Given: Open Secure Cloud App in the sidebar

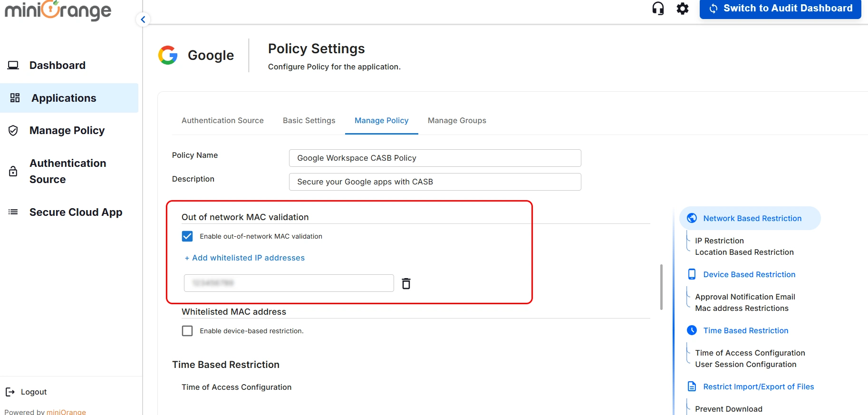Looking at the screenshot, I should [x=76, y=212].
